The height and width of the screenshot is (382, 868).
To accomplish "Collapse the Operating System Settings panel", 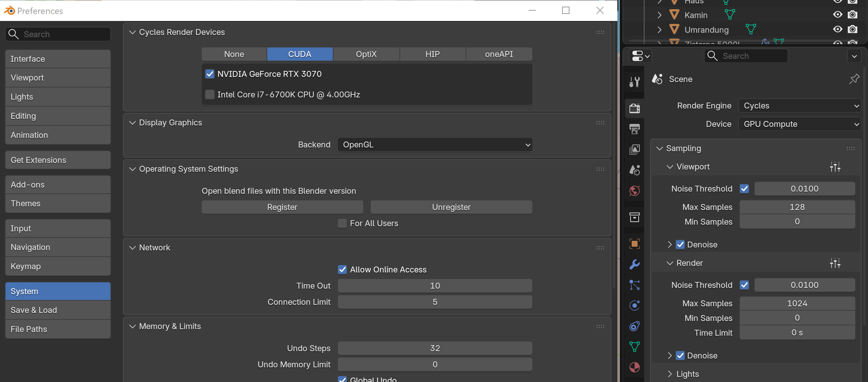I will (133, 169).
